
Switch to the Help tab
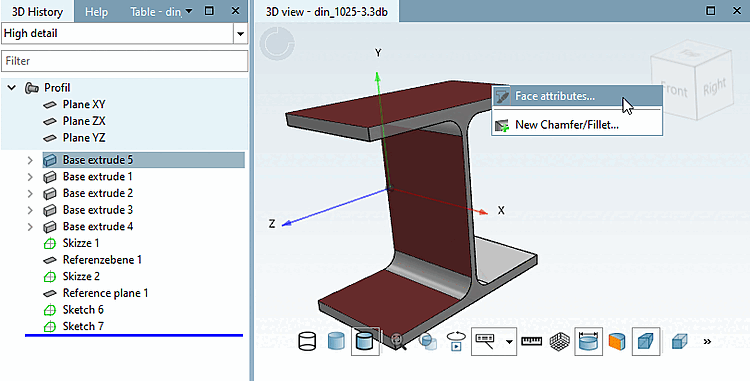[x=96, y=12]
